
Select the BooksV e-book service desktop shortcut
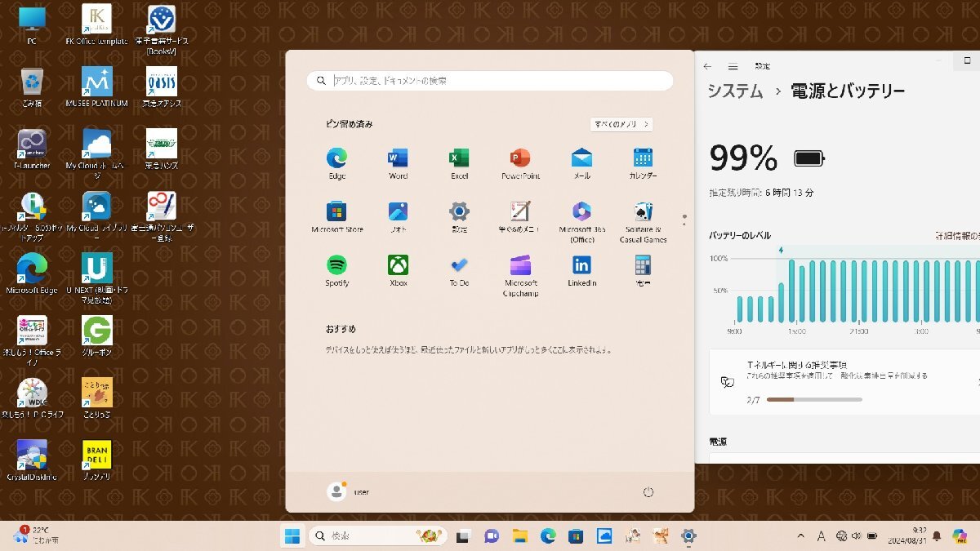pos(162,30)
